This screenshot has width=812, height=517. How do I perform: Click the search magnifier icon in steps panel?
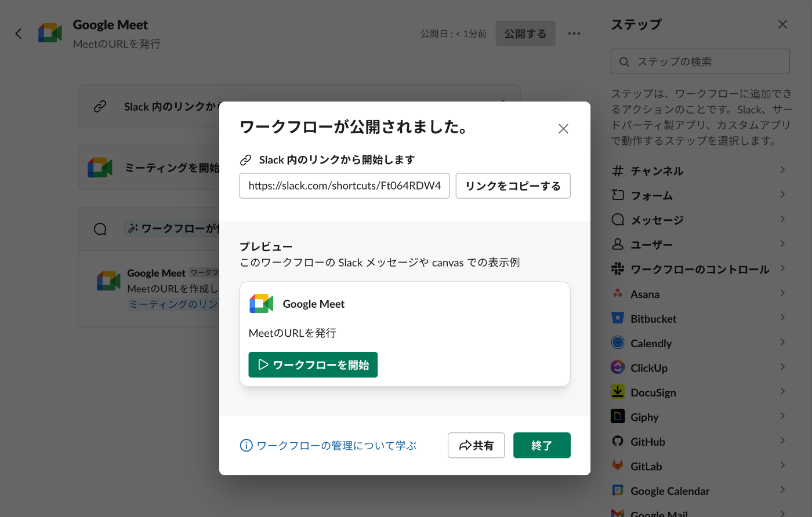(x=624, y=61)
